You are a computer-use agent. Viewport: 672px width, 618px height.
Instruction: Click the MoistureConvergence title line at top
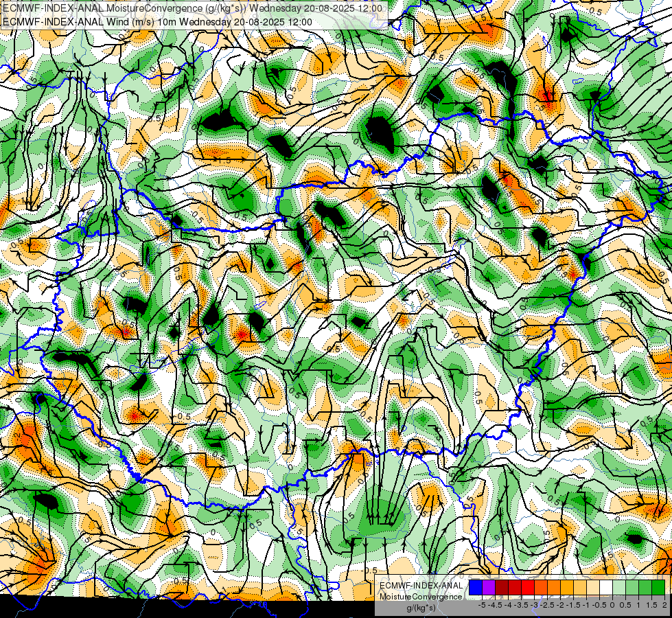click(x=192, y=8)
